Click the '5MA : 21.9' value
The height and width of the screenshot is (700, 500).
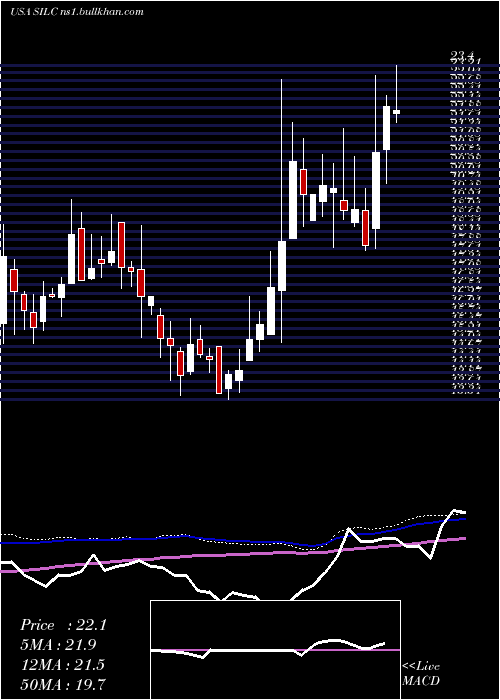click(x=58, y=645)
